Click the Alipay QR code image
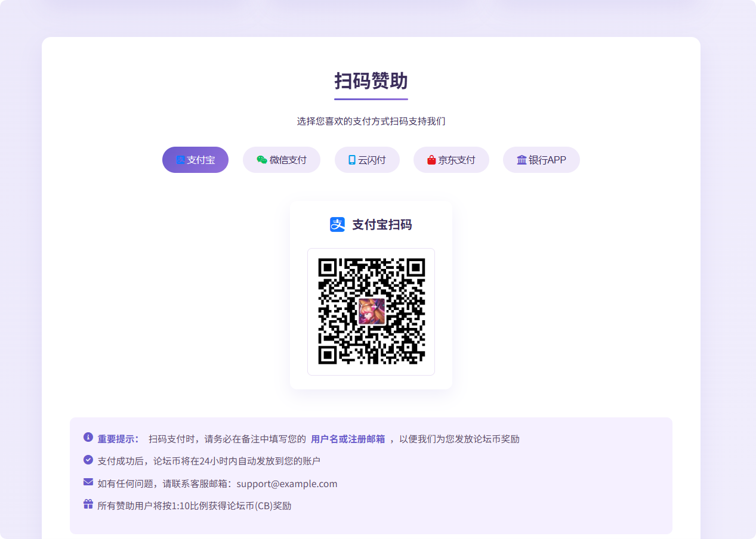The image size is (756, 539). click(371, 312)
